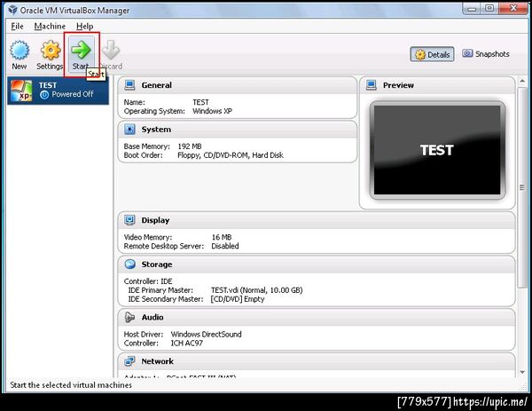Click the '16 MB' video memory value
Image resolution: width=532 pixels, height=411 pixels.
[x=222, y=237]
